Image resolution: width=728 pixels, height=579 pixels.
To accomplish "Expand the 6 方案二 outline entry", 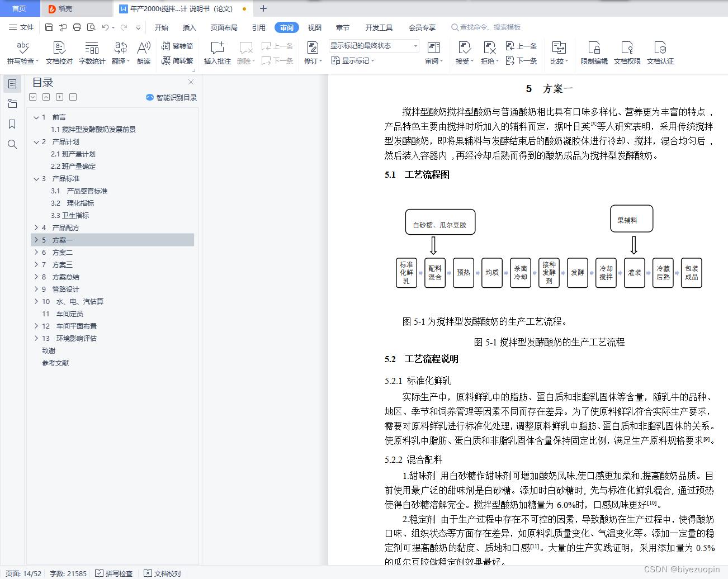I will 36,252.
